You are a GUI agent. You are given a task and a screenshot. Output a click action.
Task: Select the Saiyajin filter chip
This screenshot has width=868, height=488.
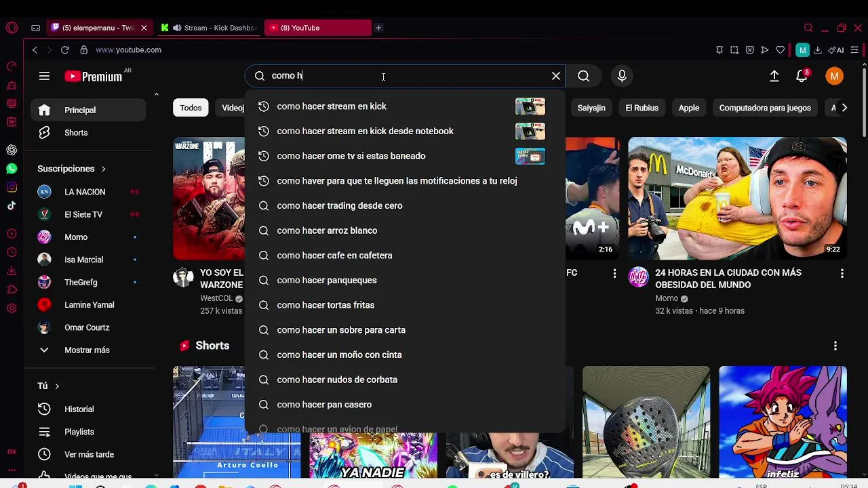591,108
